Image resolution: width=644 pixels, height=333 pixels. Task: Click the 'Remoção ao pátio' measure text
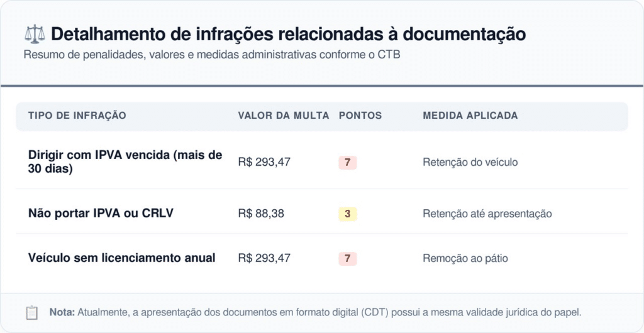(465, 258)
